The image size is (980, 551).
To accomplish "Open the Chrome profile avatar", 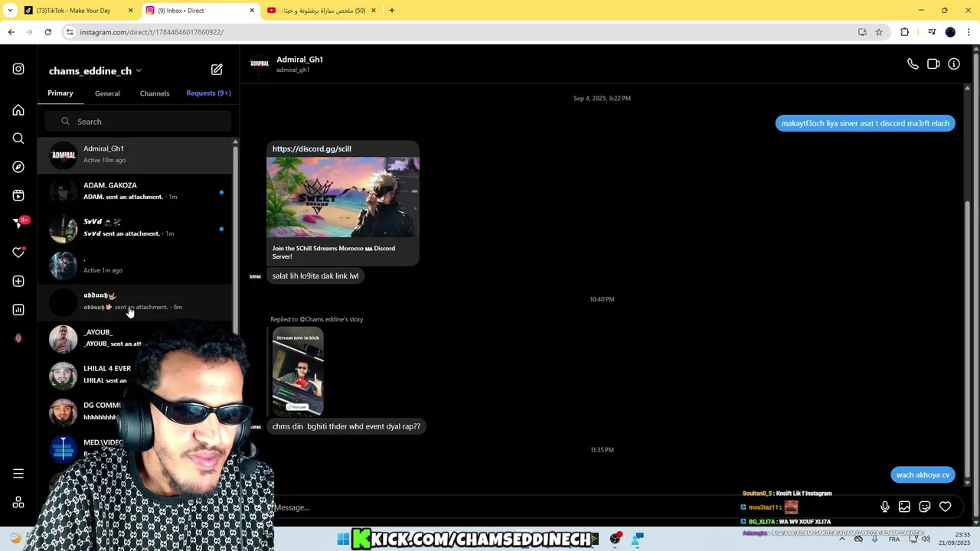I will (x=950, y=32).
